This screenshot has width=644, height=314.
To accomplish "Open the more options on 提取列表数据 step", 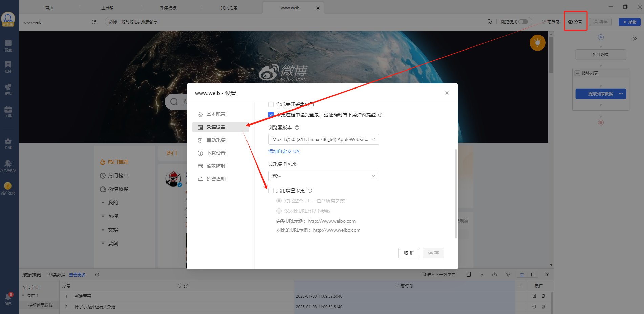I will click(x=620, y=94).
